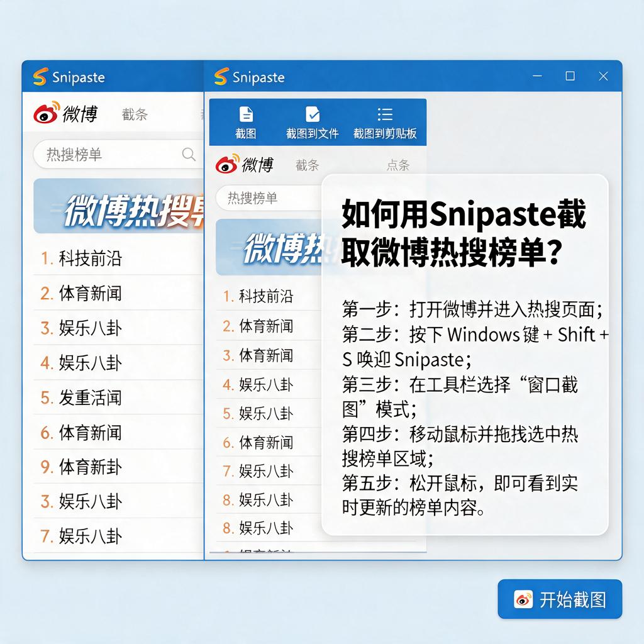Click the 截图到剪贴板 list icon
This screenshot has height=644, width=644.
(x=385, y=114)
